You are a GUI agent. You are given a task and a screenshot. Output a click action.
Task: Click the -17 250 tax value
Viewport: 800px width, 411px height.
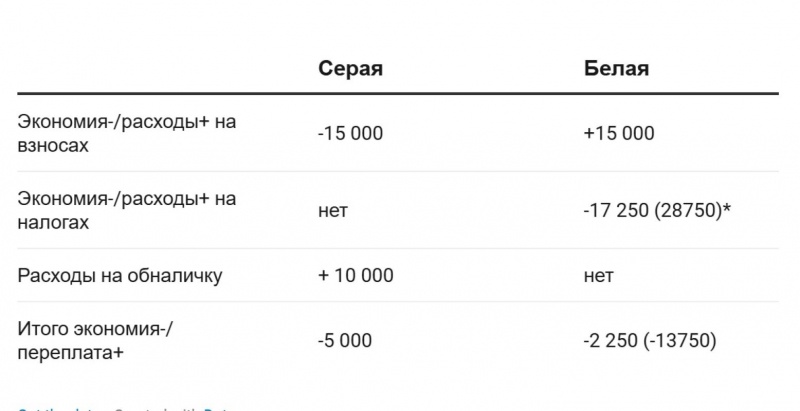pos(612,211)
